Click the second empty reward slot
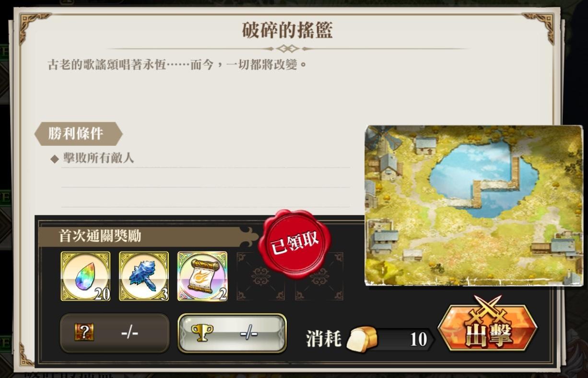The image size is (588, 378). 319,276
